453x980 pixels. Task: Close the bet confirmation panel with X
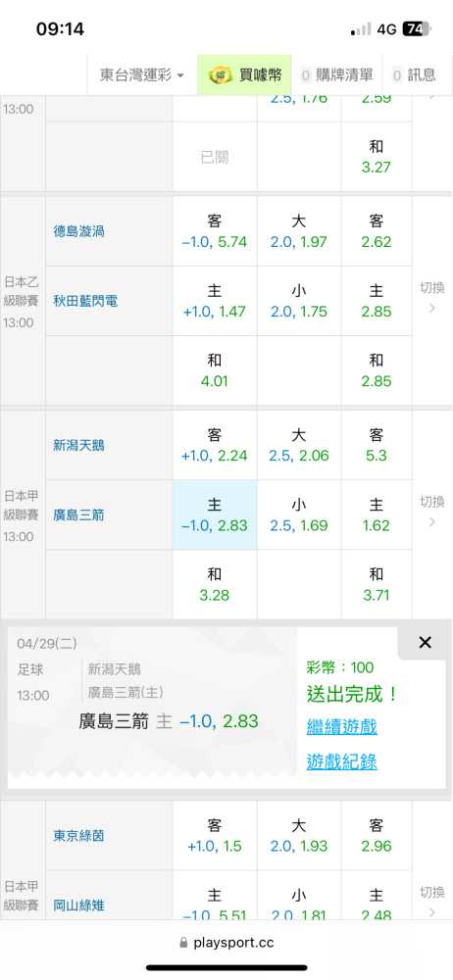[x=425, y=643]
